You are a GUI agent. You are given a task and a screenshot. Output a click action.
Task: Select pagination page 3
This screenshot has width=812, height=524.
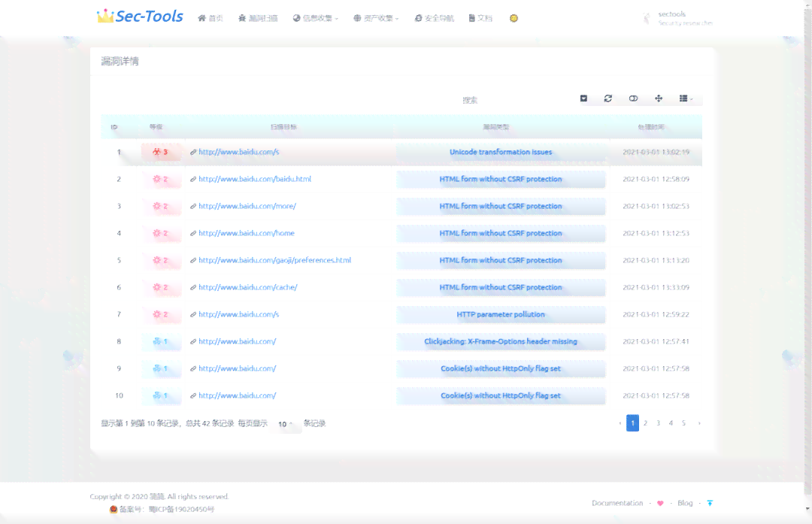click(x=658, y=423)
